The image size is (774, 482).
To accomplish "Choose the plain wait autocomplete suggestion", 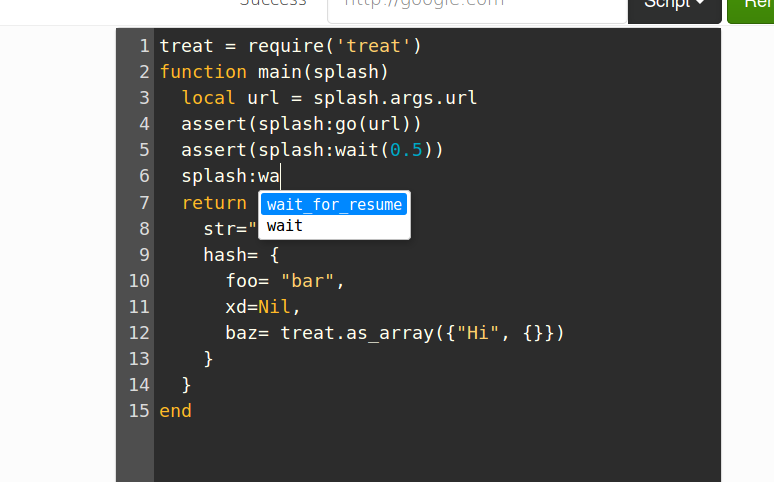I will click(x=285, y=226).
